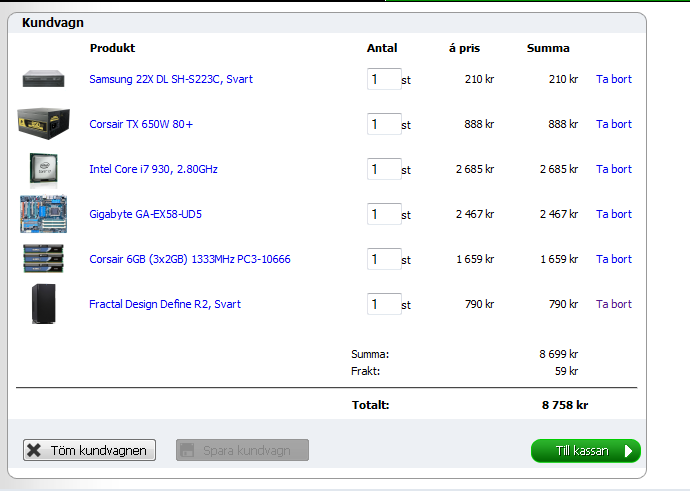Click the Samsung DVD drive product thumbnail
Image resolution: width=690 pixels, height=491 pixels.
[x=43, y=79]
